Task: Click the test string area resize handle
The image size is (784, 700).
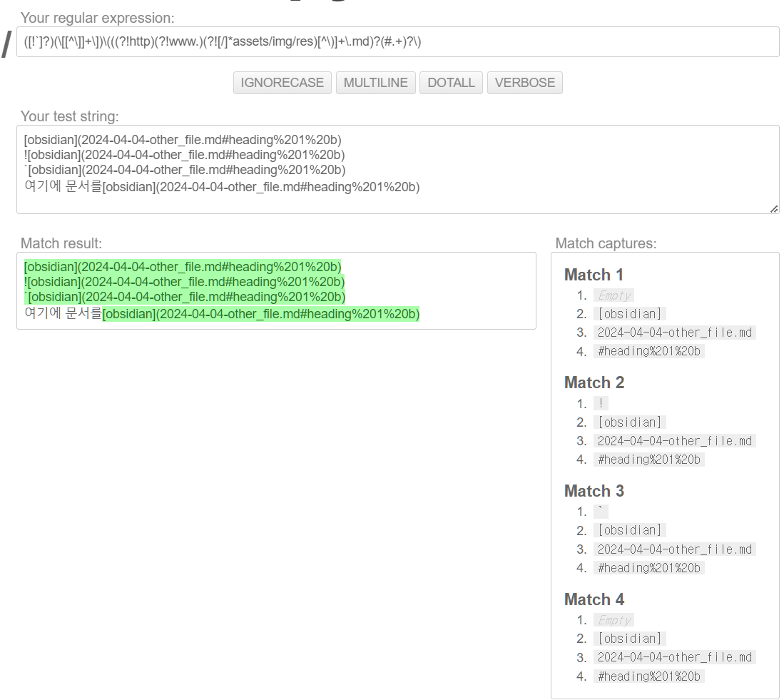Action: point(774,209)
